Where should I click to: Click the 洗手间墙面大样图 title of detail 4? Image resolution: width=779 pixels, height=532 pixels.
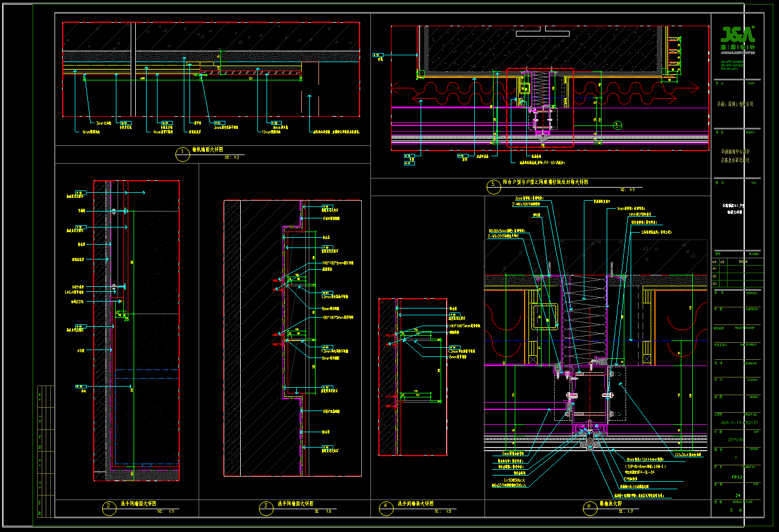[x=415, y=503]
